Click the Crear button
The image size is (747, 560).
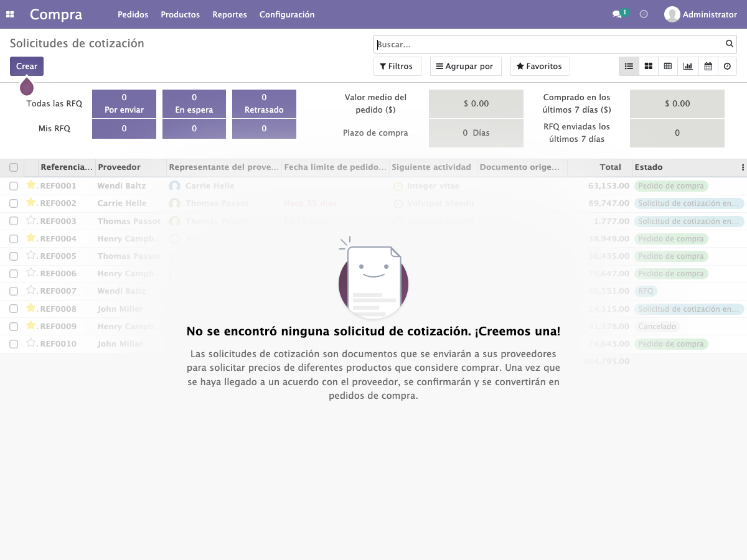(x=27, y=66)
